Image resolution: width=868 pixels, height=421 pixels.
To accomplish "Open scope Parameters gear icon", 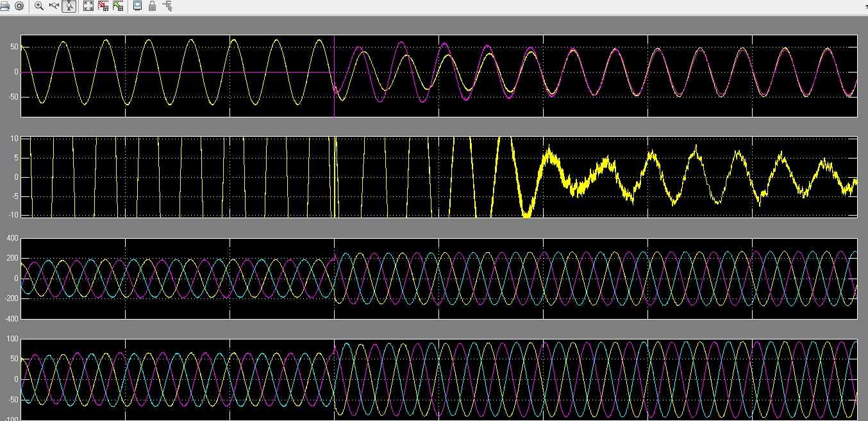I will 19,6.
